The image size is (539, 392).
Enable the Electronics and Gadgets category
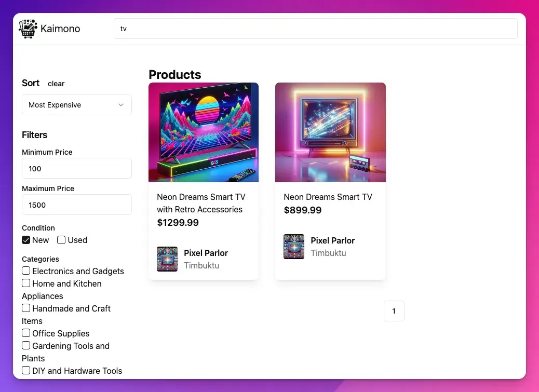(26, 271)
